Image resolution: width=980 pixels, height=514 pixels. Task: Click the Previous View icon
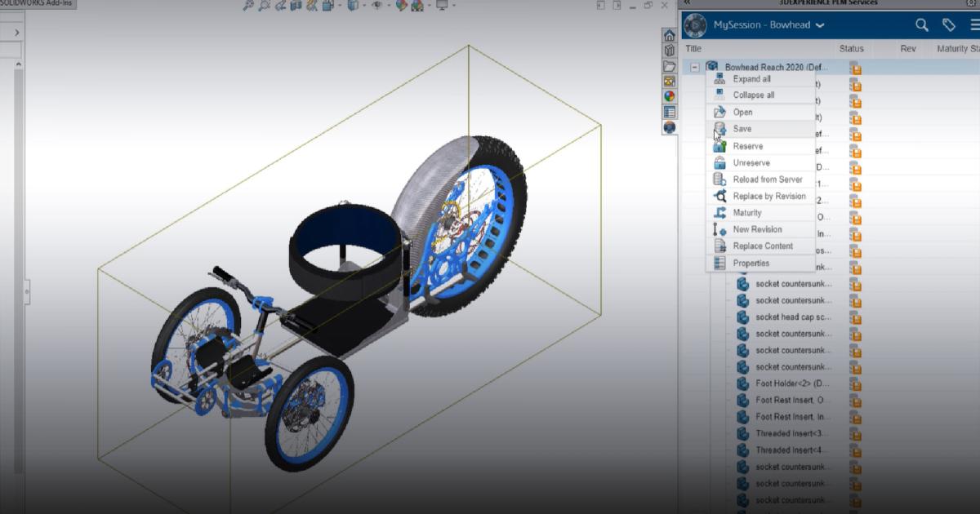[280, 5]
